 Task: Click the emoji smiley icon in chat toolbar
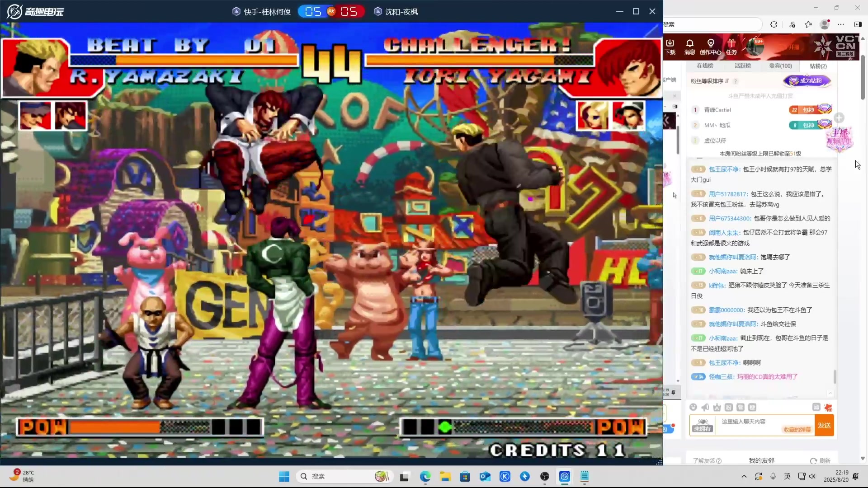(693, 407)
